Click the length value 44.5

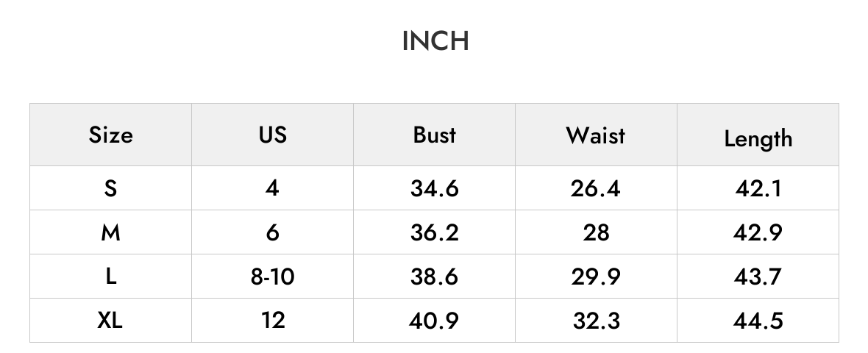758,321
